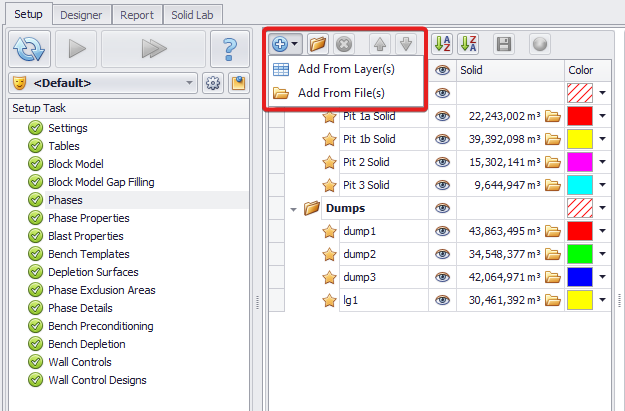Move item down with the down arrow

pos(406,44)
